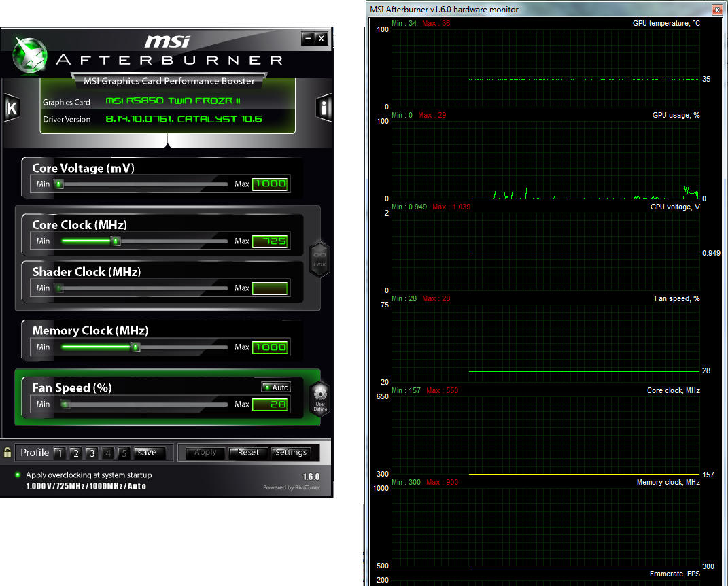Click the 1.000V/725MHz/1000MHz/Auto status text
Image resolution: width=728 pixels, height=586 pixels.
coord(86,486)
